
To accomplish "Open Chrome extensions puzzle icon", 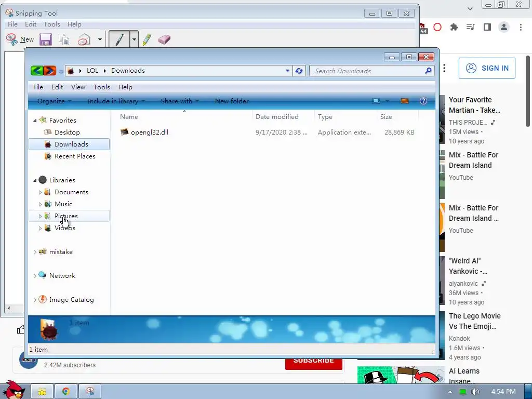I will (454, 27).
